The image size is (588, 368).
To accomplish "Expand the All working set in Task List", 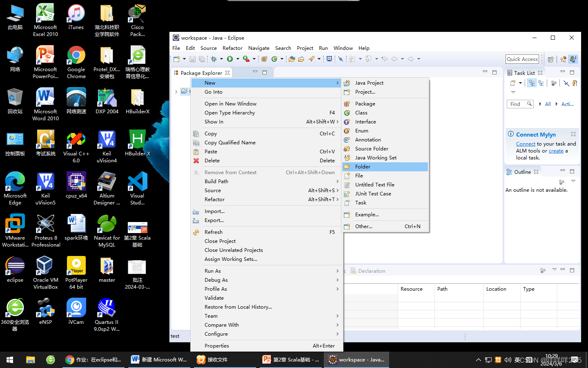I will coord(540,104).
